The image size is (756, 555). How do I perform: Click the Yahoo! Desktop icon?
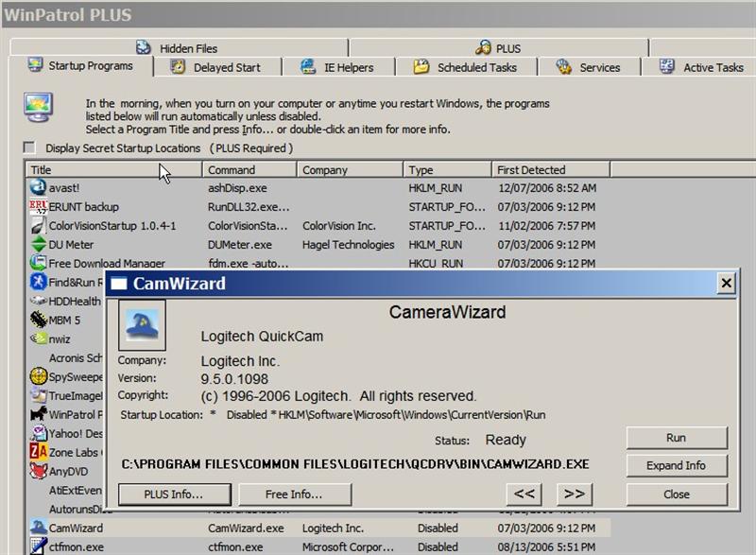[38, 433]
